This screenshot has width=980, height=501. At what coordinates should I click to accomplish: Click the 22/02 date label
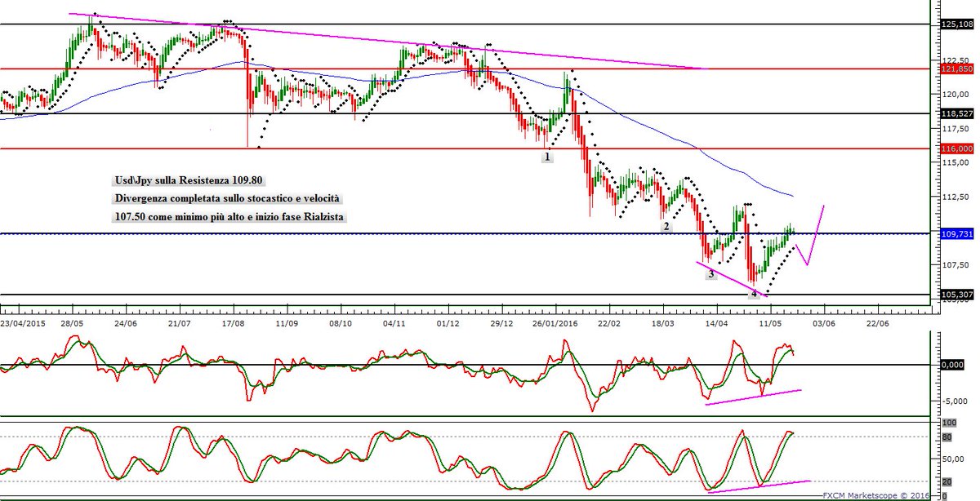(609, 323)
